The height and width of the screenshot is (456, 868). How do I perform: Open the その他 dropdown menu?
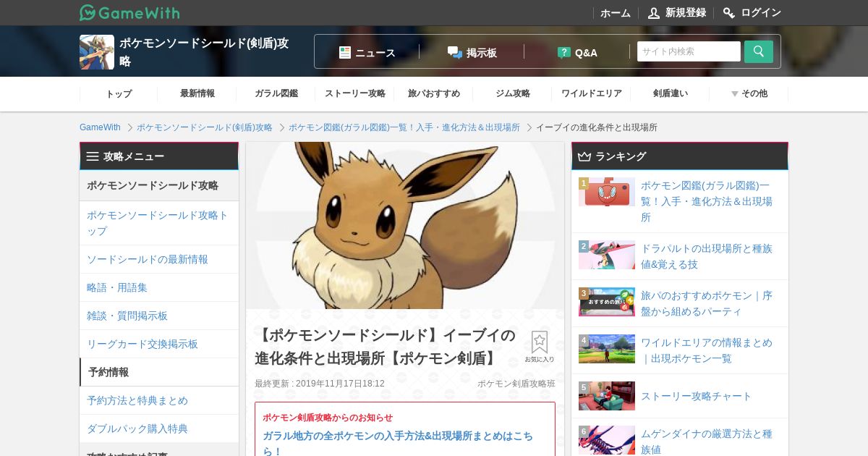[x=749, y=93]
